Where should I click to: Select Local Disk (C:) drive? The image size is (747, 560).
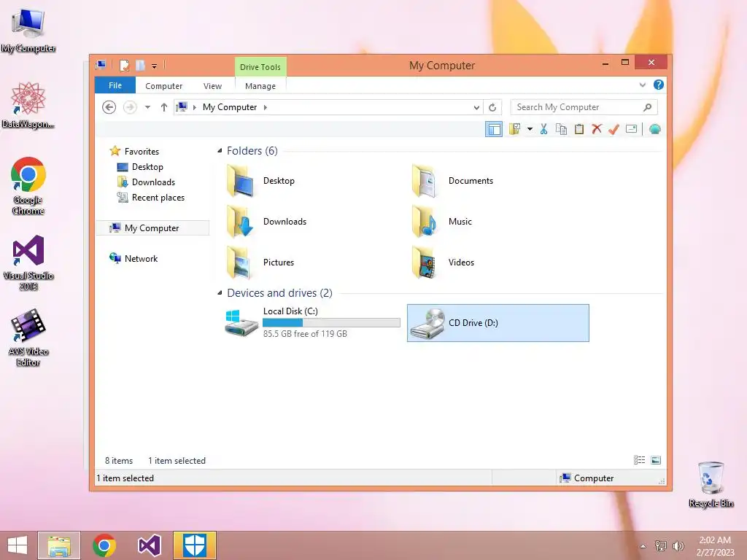[x=312, y=322]
